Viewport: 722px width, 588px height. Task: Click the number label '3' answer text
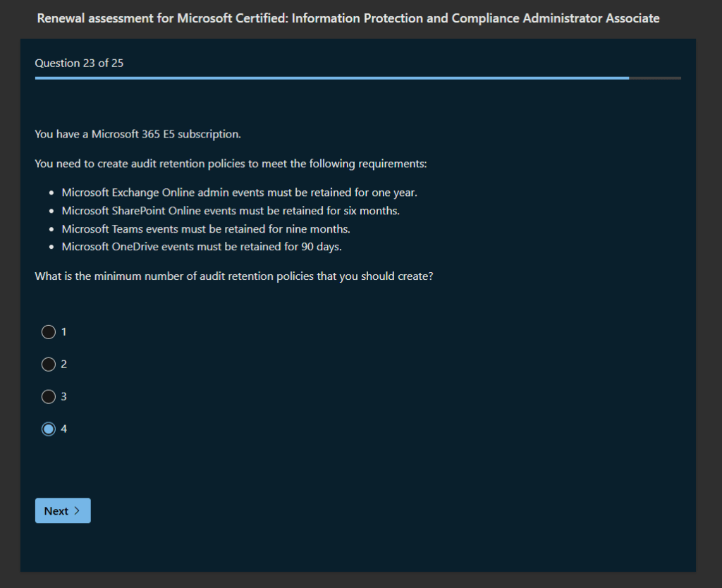click(x=64, y=396)
